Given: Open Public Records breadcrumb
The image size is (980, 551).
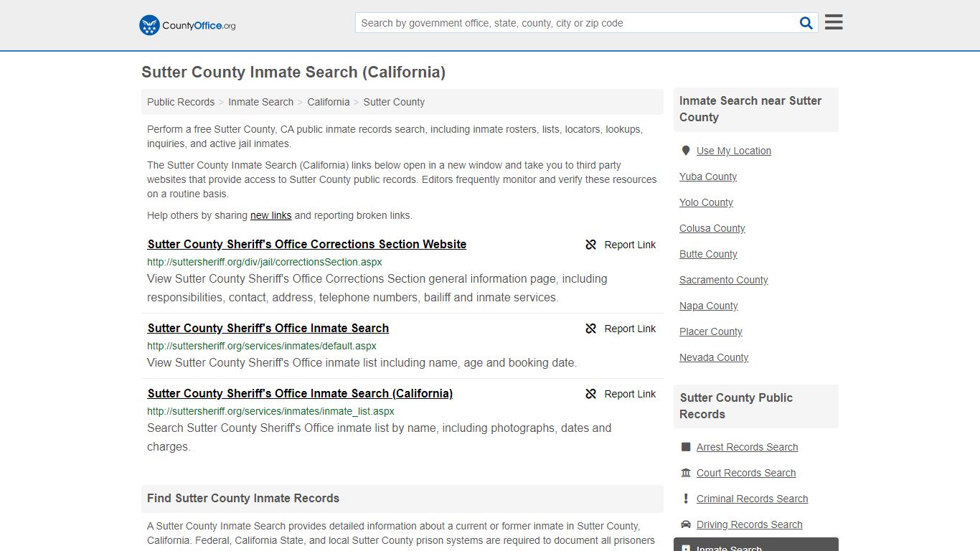Looking at the screenshot, I should (181, 102).
